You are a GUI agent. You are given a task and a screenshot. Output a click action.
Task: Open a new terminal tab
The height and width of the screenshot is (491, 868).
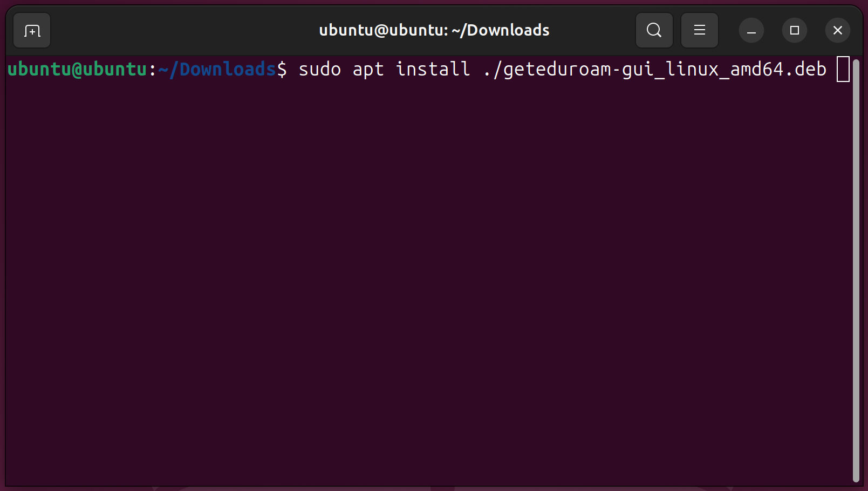pos(32,31)
